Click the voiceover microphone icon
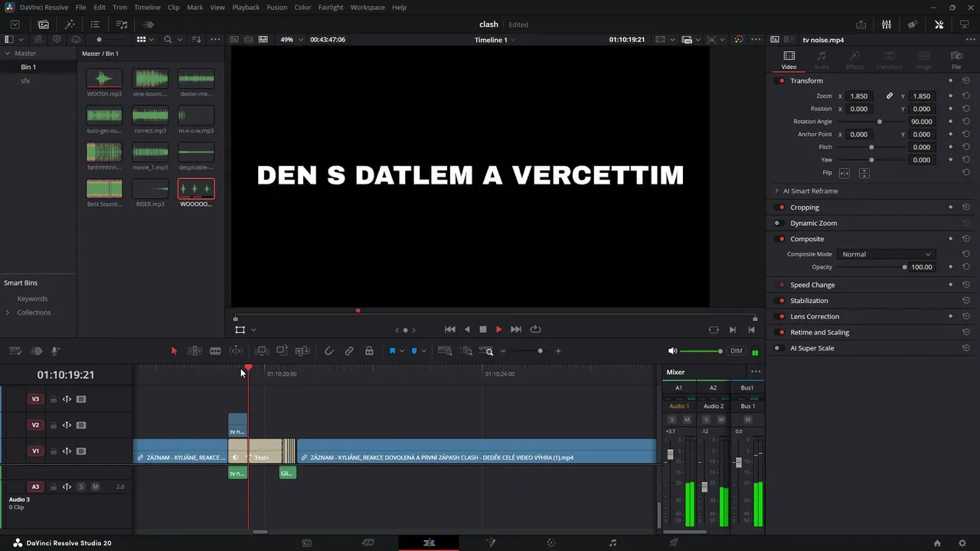 [56, 350]
